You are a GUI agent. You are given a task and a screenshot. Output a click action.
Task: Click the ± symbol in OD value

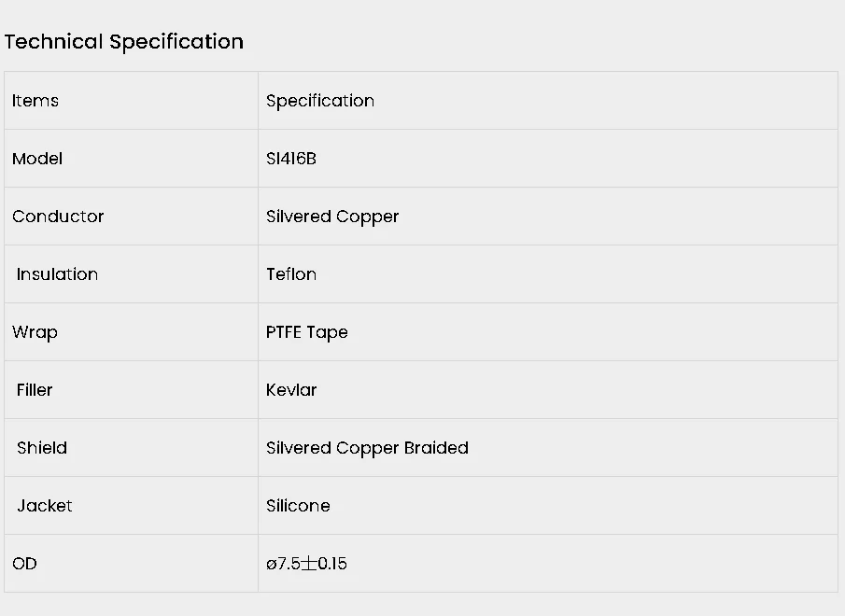point(309,564)
